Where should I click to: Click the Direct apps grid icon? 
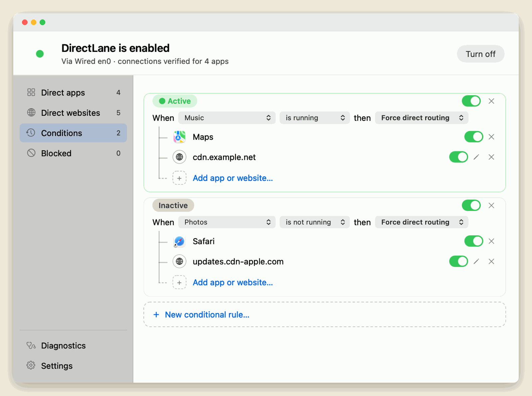coord(31,92)
